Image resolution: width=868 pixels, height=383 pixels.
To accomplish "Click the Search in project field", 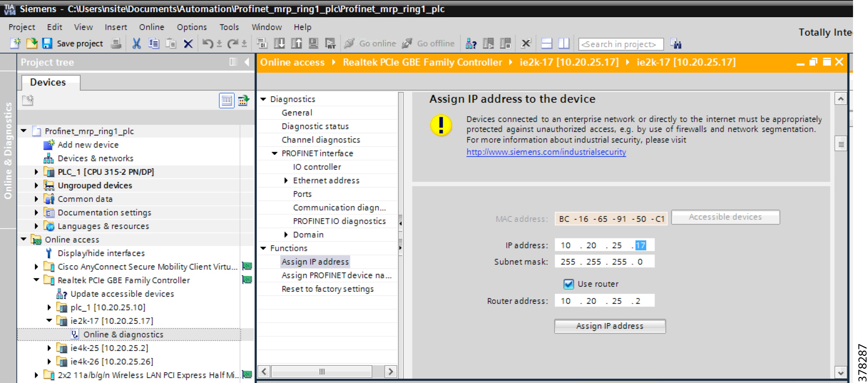I will pyautogui.click(x=621, y=44).
